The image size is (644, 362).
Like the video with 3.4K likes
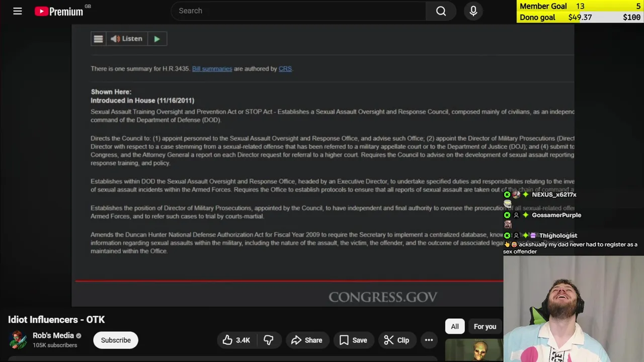click(236, 340)
